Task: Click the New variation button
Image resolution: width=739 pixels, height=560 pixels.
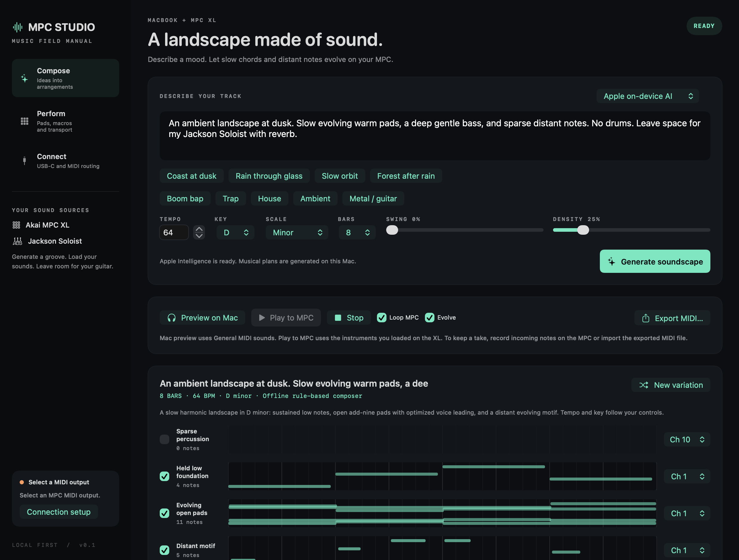Action: tap(671, 385)
